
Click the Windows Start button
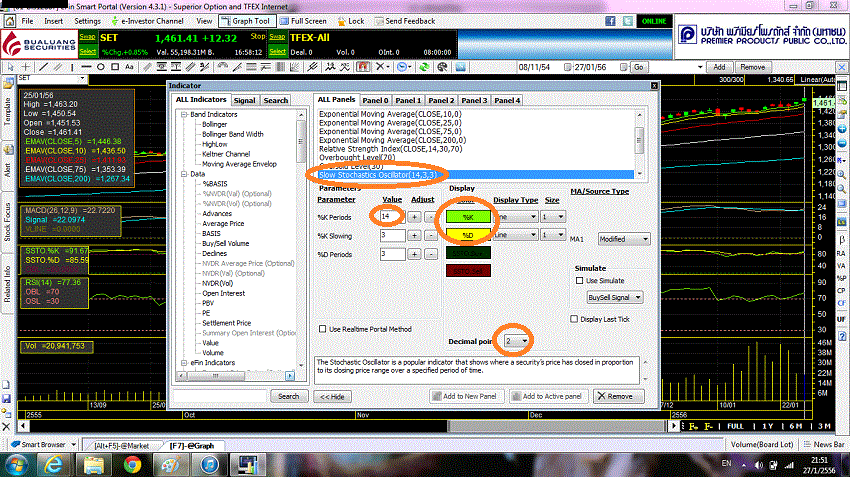coord(16,465)
